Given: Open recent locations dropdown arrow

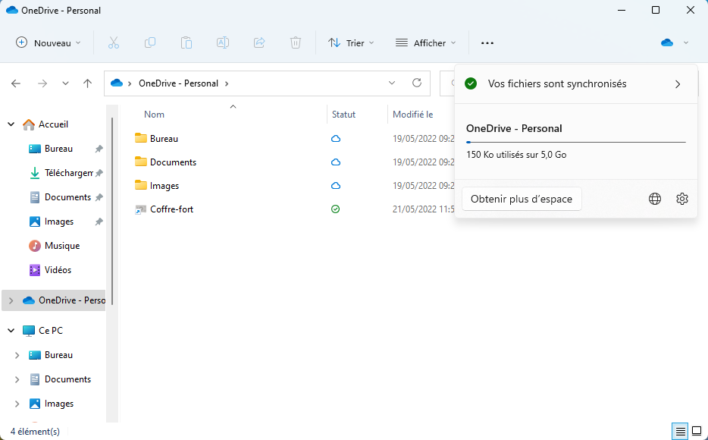Looking at the screenshot, I should click(65, 84).
